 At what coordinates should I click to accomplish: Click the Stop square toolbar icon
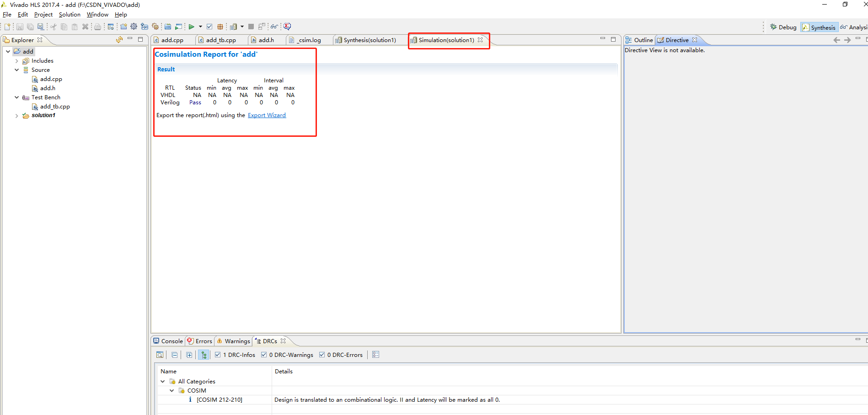tap(251, 27)
